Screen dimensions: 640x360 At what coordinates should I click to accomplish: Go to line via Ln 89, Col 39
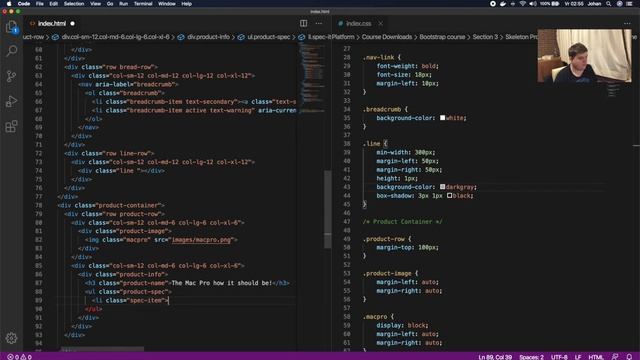pyautogui.click(x=495, y=357)
